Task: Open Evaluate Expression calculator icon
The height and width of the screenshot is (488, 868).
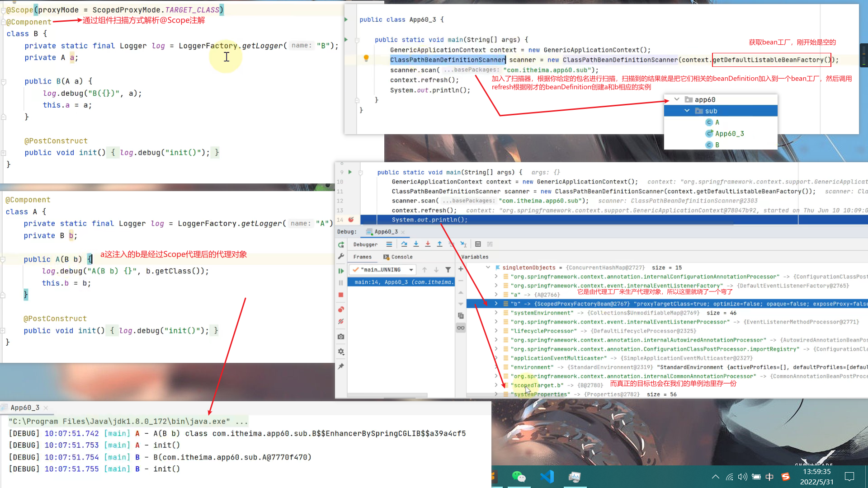Action: [x=478, y=244]
